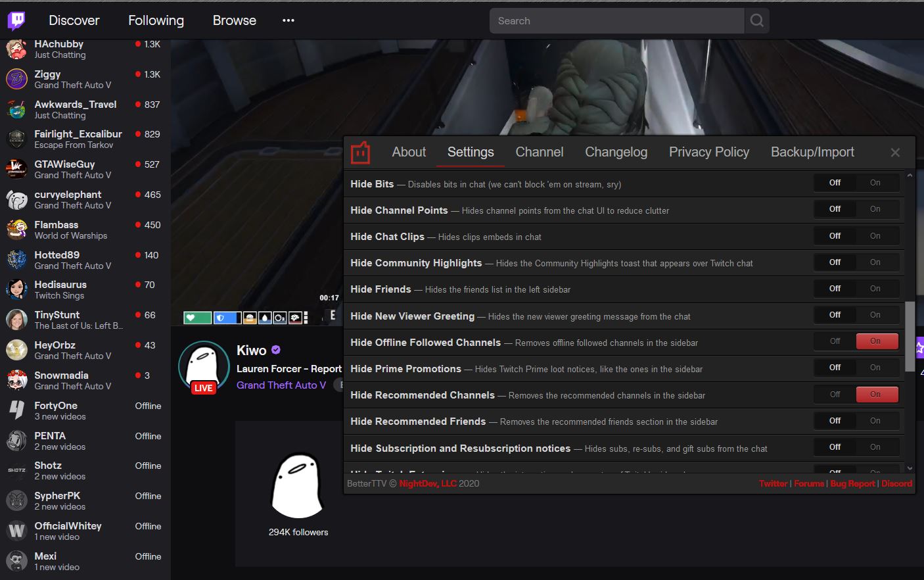Viewport: 924px width, 580px height.
Task: Select the Settings tab
Action: (x=471, y=152)
